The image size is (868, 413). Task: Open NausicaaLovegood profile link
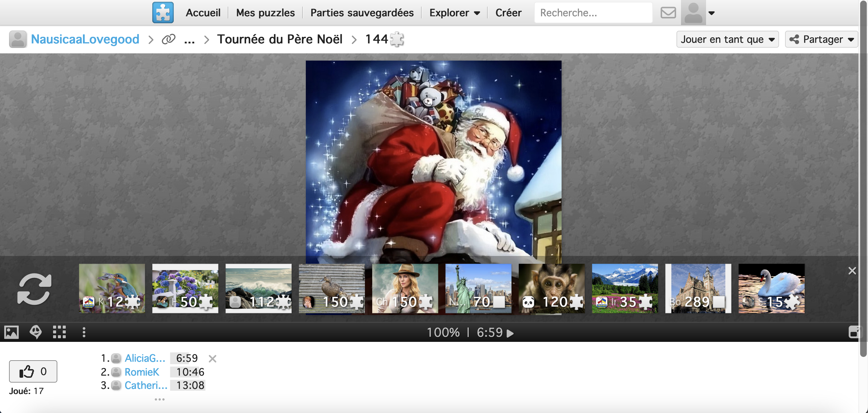(85, 39)
